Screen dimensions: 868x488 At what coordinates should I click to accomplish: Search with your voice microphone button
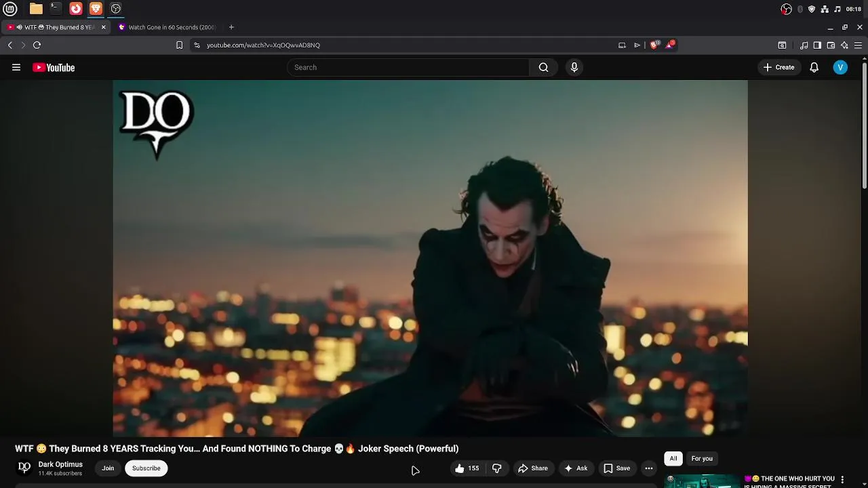coord(574,67)
